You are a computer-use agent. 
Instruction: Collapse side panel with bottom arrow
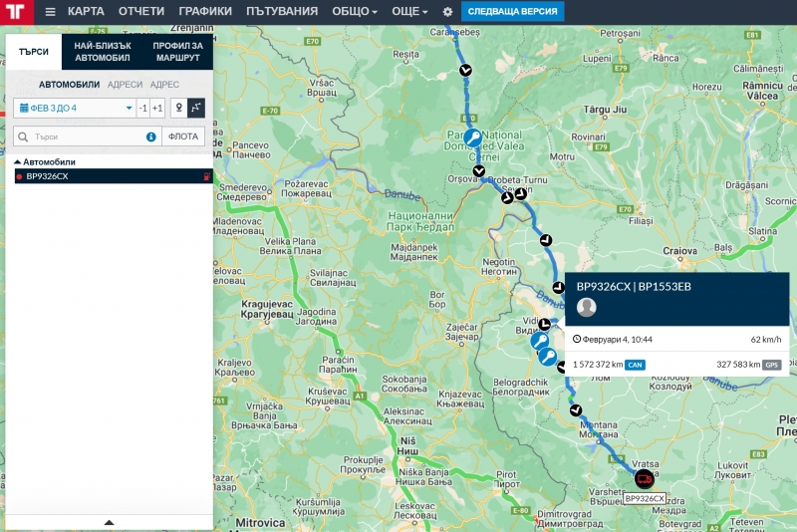click(x=109, y=522)
